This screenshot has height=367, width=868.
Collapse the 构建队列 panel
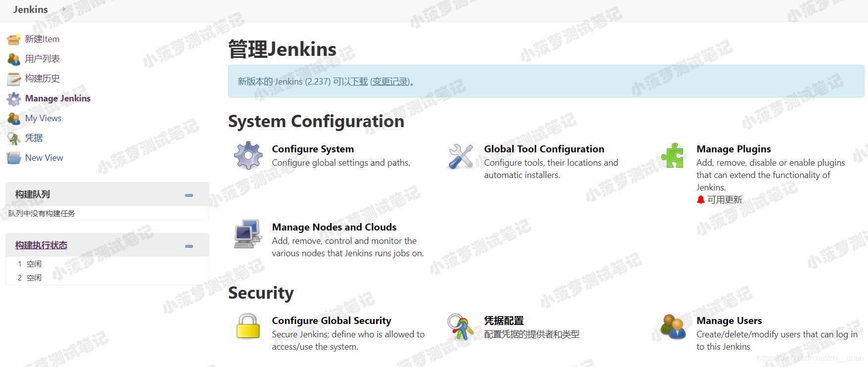pos(189,195)
